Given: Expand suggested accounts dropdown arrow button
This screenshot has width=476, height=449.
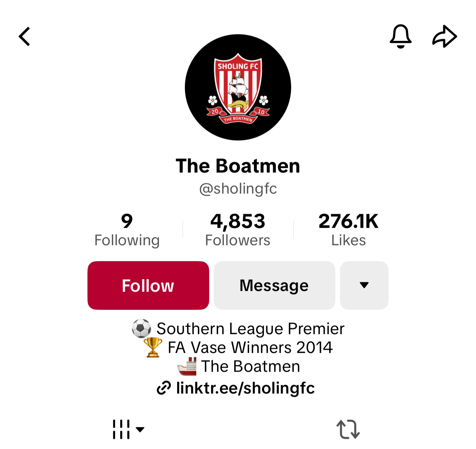Looking at the screenshot, I should [364, 286].
